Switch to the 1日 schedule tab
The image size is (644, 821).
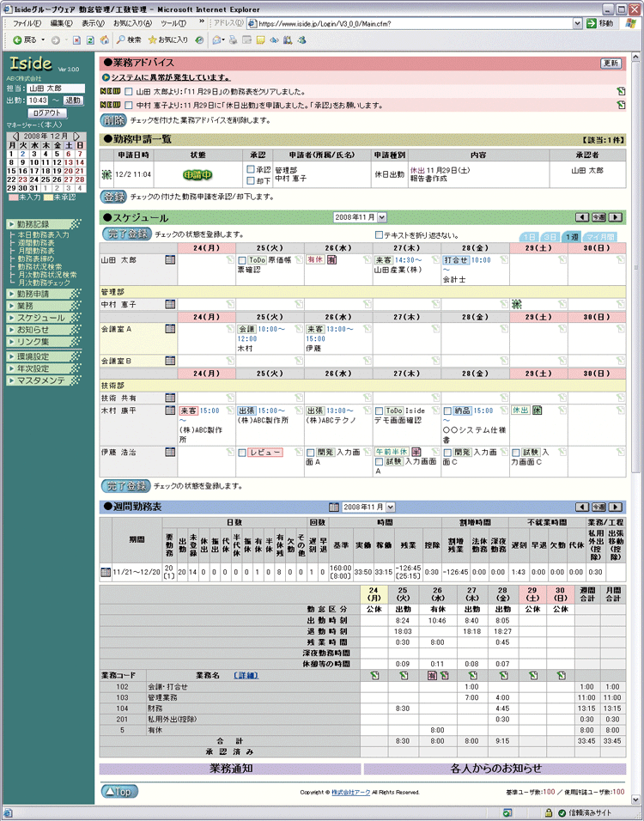529,237
